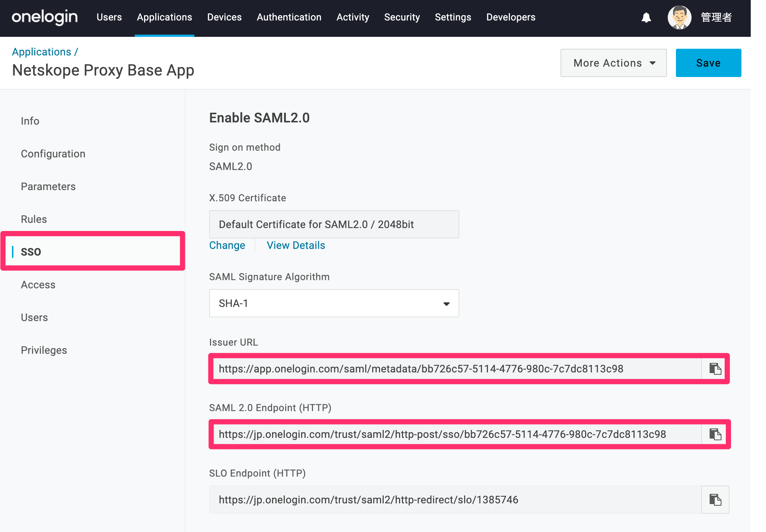Image resolution: width=766 pixels, height=532 pixels.
Task: Switch to the Users side tab in sidebar
Action: click(x=34, y=317)
